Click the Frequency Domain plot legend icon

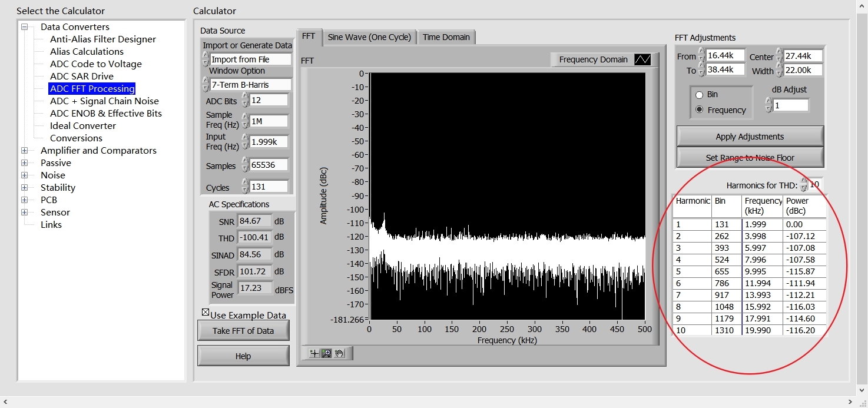click(642, 59)
